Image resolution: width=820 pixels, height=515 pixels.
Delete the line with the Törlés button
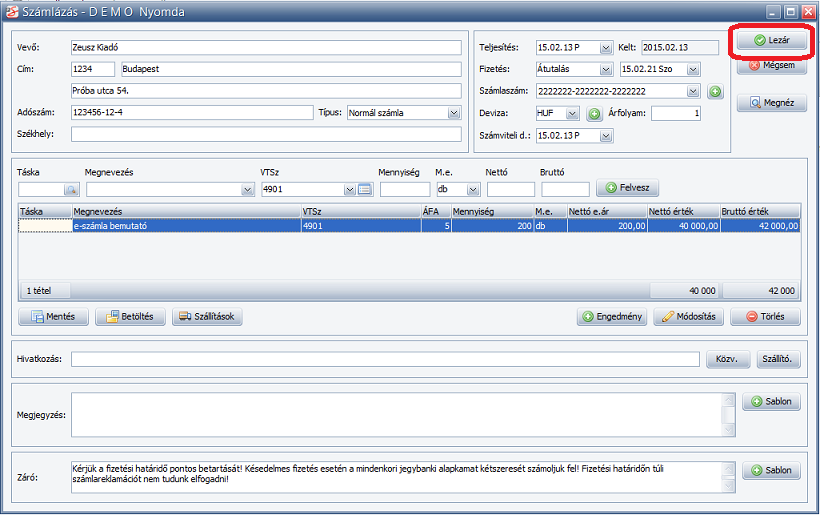765,316
